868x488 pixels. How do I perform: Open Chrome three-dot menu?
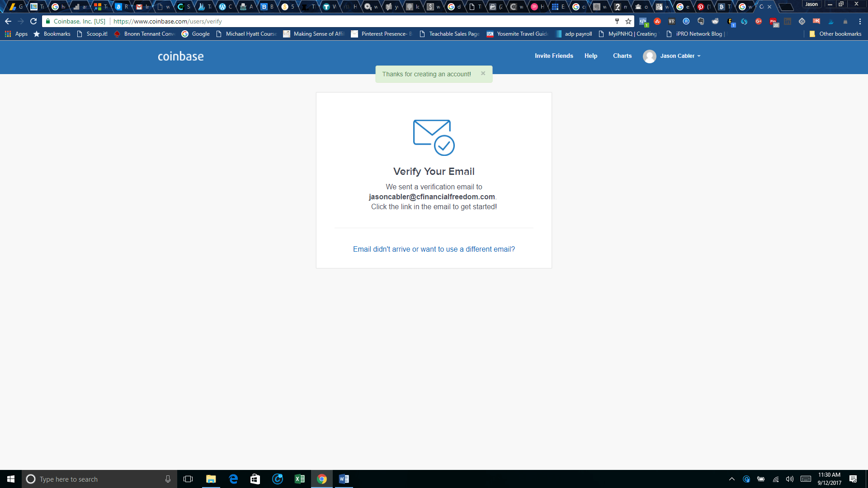click(x=860, y=21)
